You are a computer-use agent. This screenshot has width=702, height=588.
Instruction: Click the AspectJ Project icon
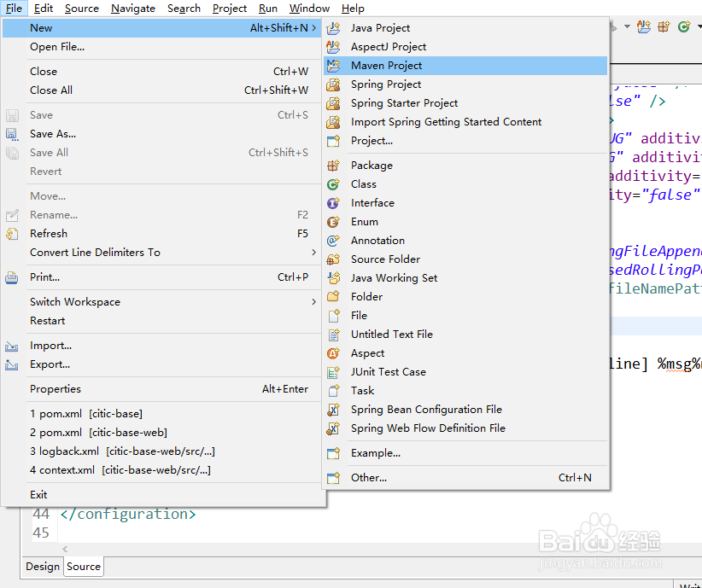pos(333,47)
